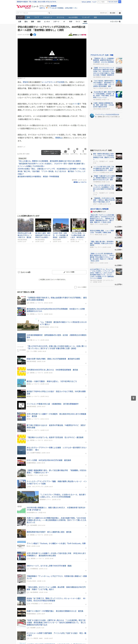Screen dimensions: 138x644
Task: Click the keyword search magnifier button
Action: pyautogui.click(x=49, y=13)
